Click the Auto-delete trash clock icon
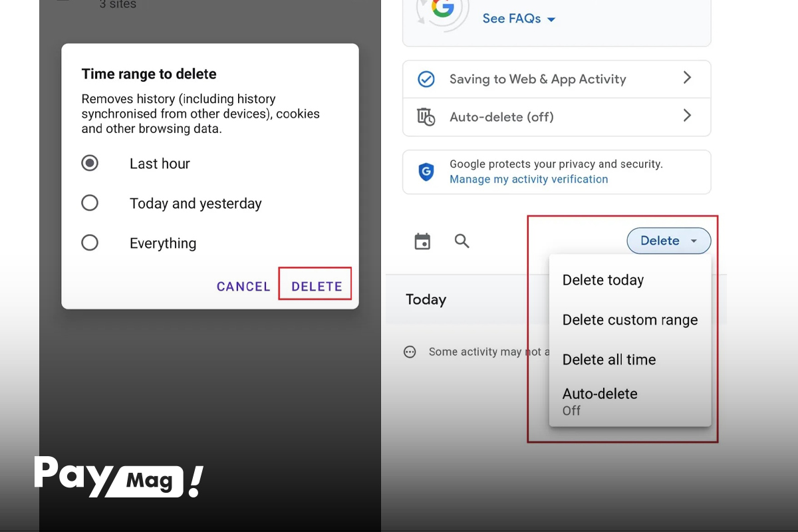This screenshot has width=798, height=532. click(426, 117)
